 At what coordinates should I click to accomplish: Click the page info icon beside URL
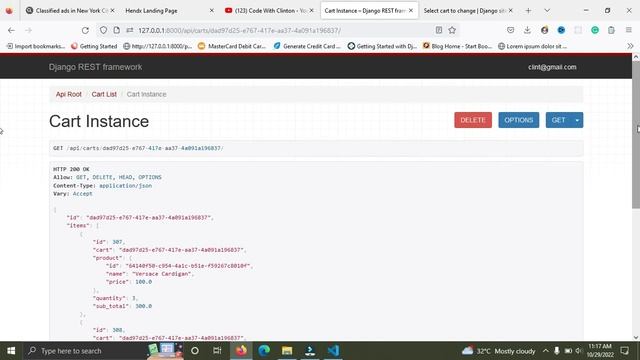tap(116, 30)
